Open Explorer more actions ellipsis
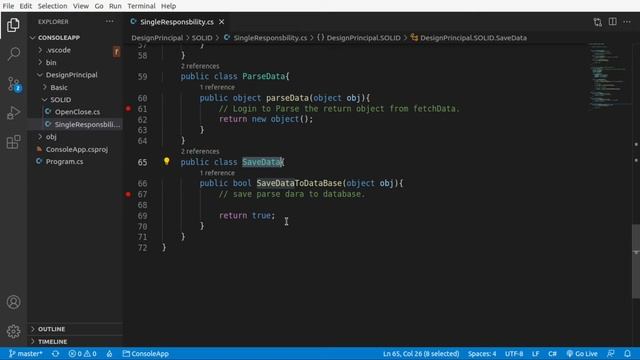This screenshot has width=640, height=360. pos(109,22)
